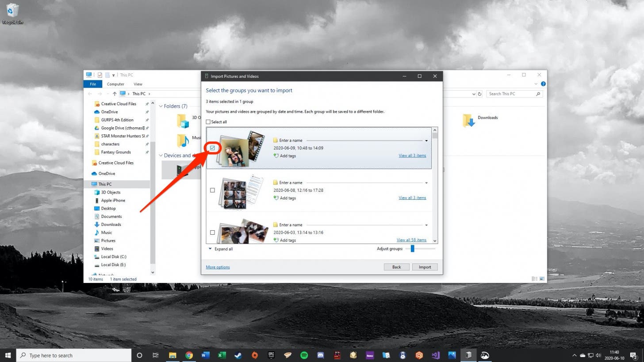The image size is (644, 362).
Task: Open Apple iPhone device in the sidebar
Action: [x=113, y=200]
